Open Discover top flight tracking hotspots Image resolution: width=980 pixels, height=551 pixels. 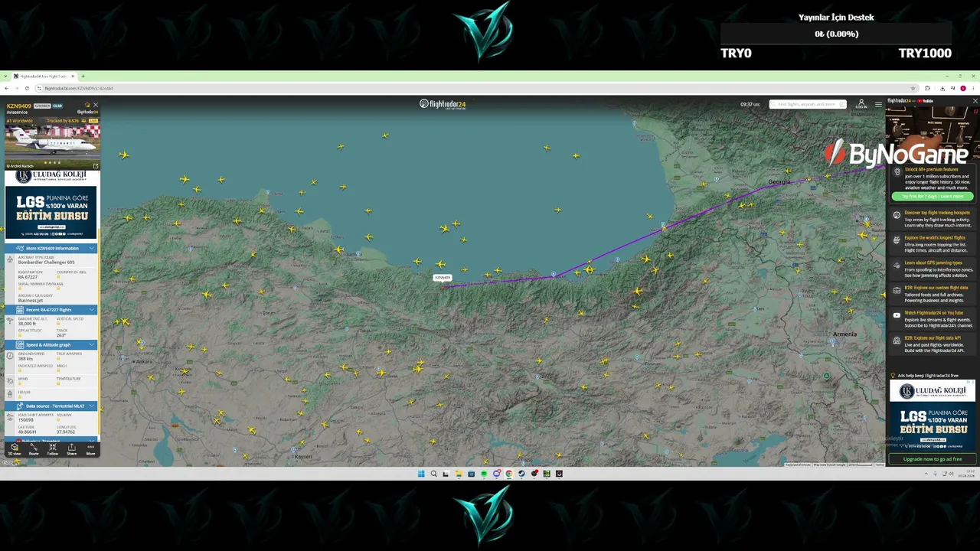tap(933, 219)
